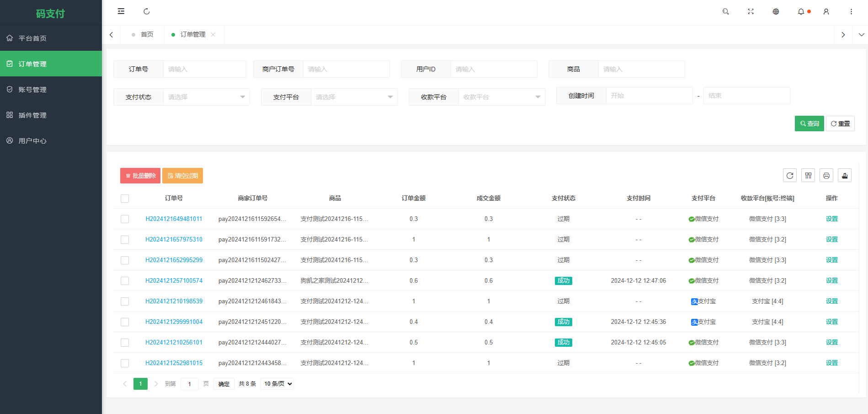This screenshot has width=868, height=414.
Task: Click the sidebar collapse menu icon
Action: tap(121, 11)
